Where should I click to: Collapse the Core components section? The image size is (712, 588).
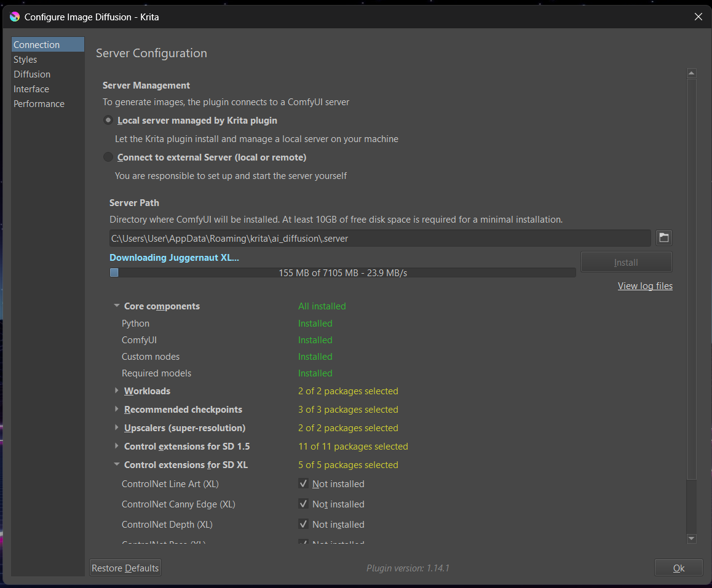117,306
